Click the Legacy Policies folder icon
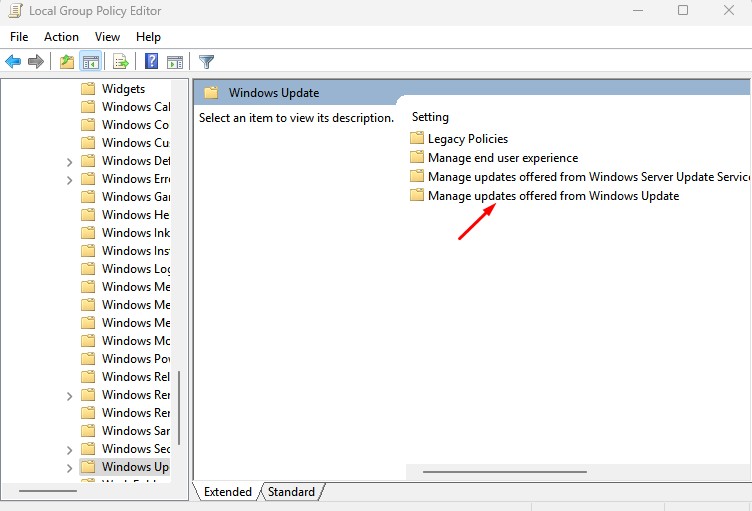The height and width of the screenshot is (511, 752). coord(417,138)
